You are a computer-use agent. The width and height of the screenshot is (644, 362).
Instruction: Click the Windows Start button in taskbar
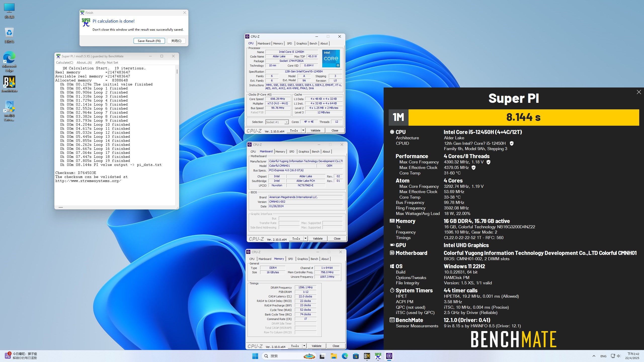tap(255, 356)
